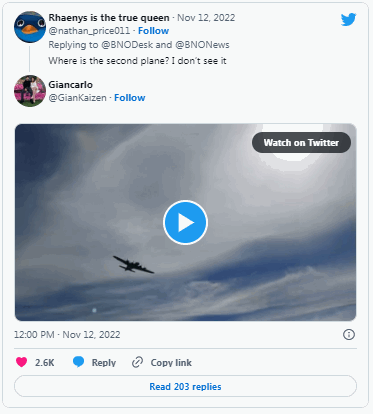
Task: Open the Nov 12, 2022 date link
Action: [x=206, y=18]
